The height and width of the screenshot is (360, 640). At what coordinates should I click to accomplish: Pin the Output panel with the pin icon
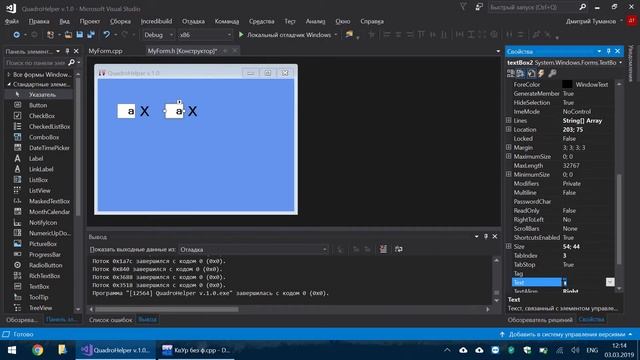(486, 237)
